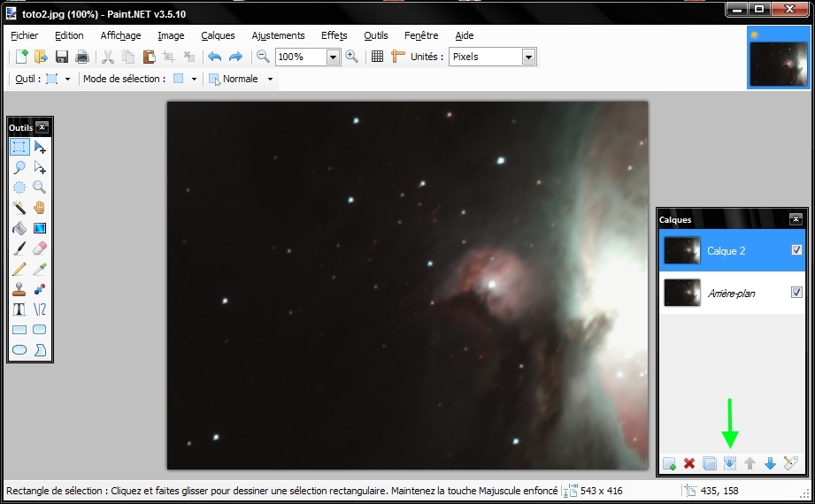Select the Arrière-plan layer row
This screenshot has height=504, width=815.
click(733, 293)
